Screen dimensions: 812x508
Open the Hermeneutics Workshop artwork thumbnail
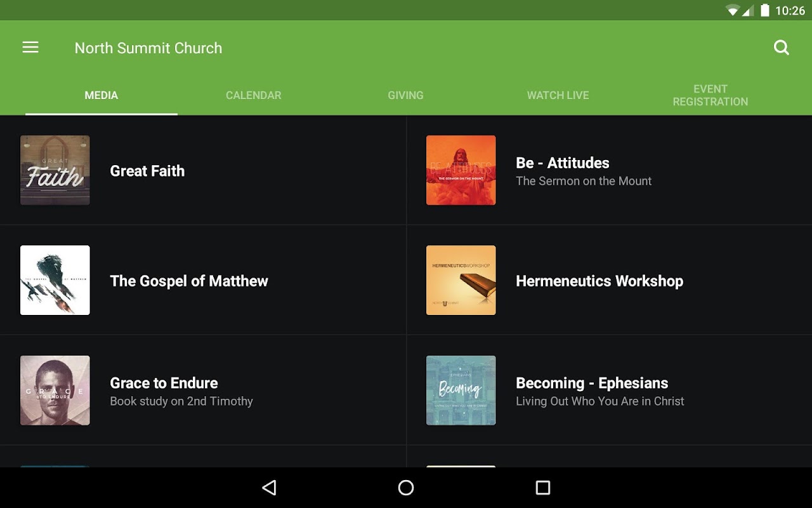[461, 280]
